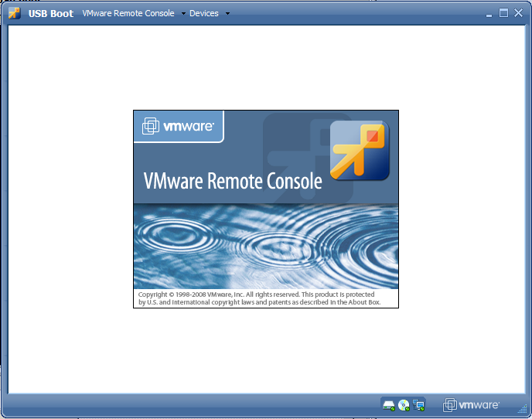532x419 pixels.
Task: Click the CD/DVD drive status icon
Action: click(404, 405)
